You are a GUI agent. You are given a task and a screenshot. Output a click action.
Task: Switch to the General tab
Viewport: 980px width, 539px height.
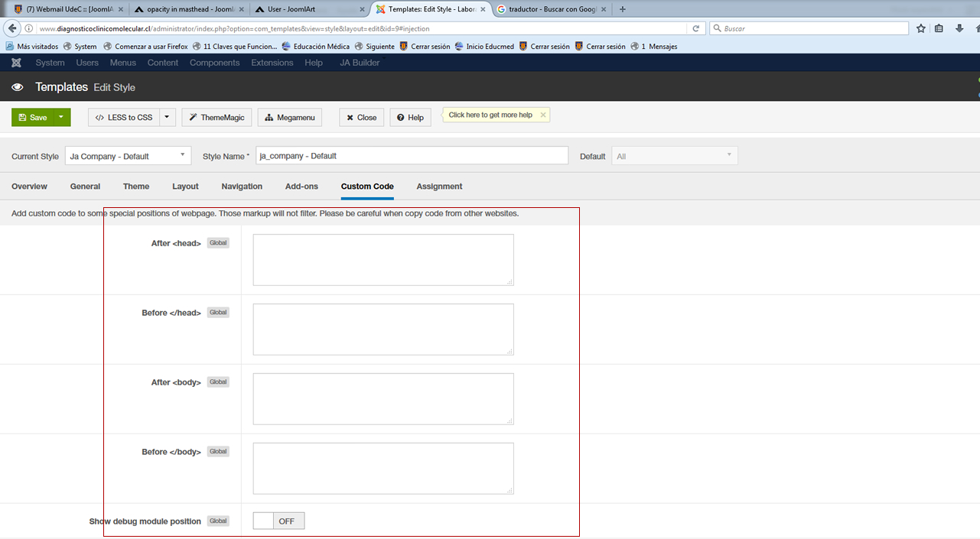tap(85, 187)
